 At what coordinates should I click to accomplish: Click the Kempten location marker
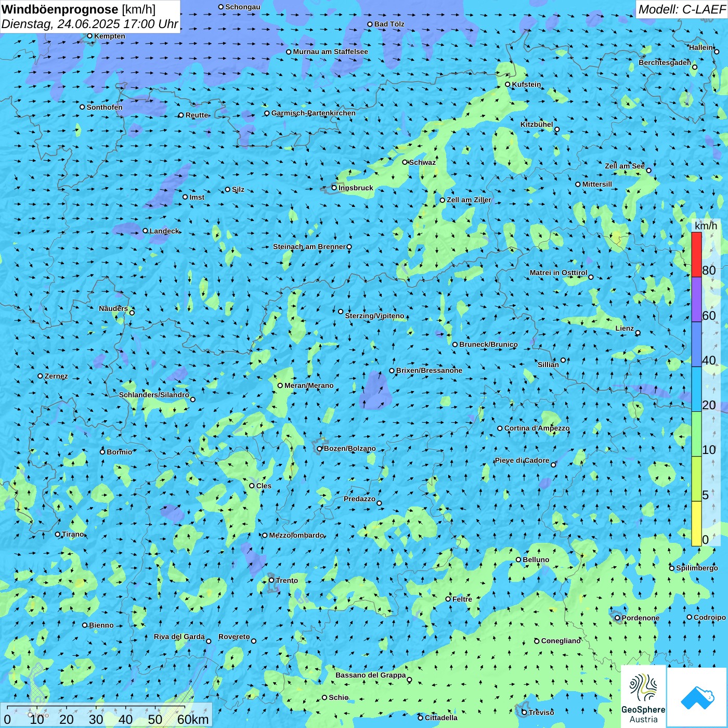point(89,36)
